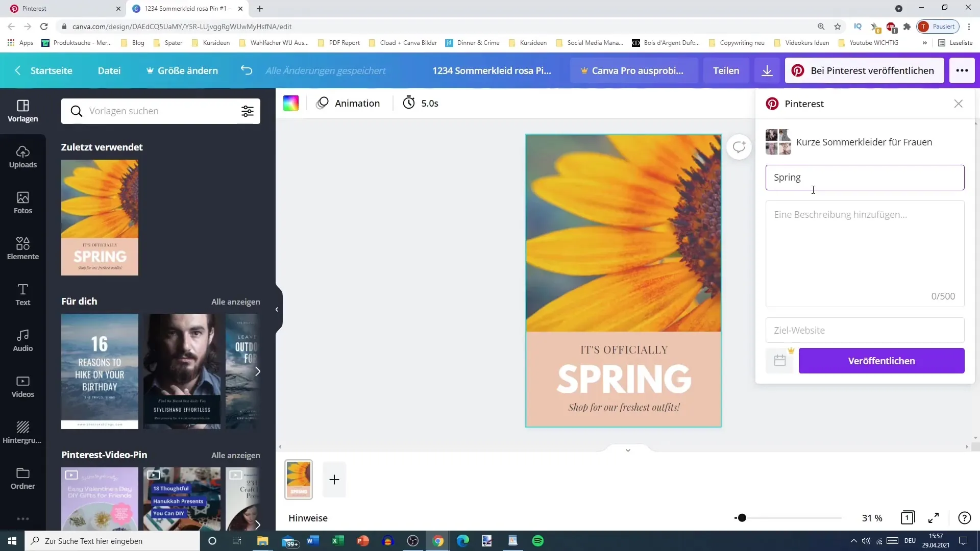The image size is (980, 551).
Task: Bookmark this page with star icon
Action: click(838, 27)
